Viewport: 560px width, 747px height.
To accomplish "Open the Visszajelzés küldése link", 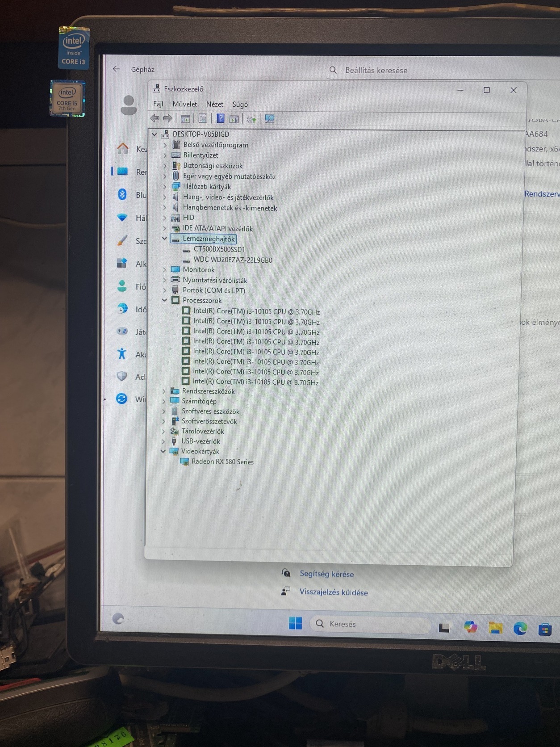I will coord(334,592).
